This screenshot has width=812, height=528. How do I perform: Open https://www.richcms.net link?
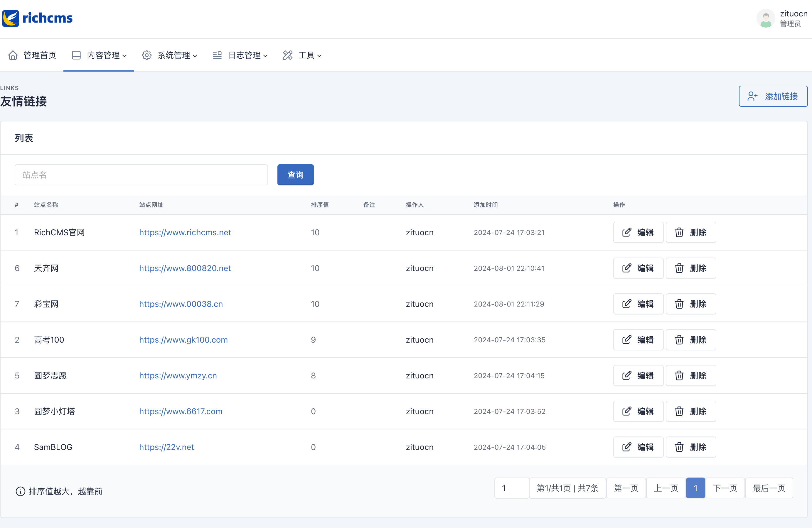pyautogui.click(x=185, y=233)
